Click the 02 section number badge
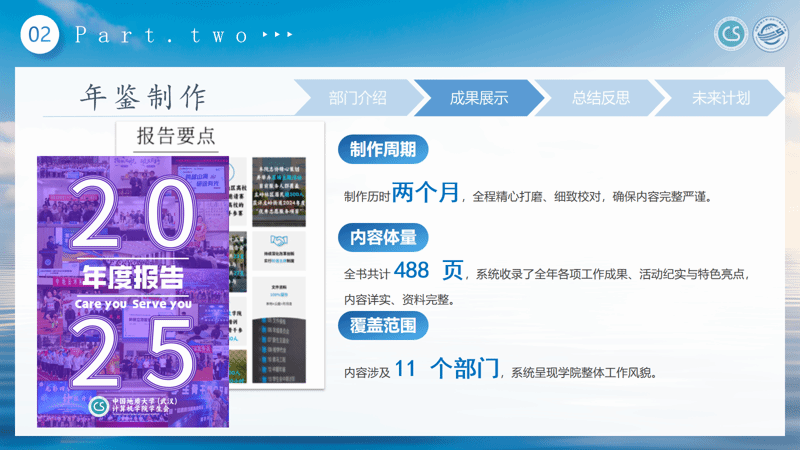This screenshot has height=450, width=800. 41,34
